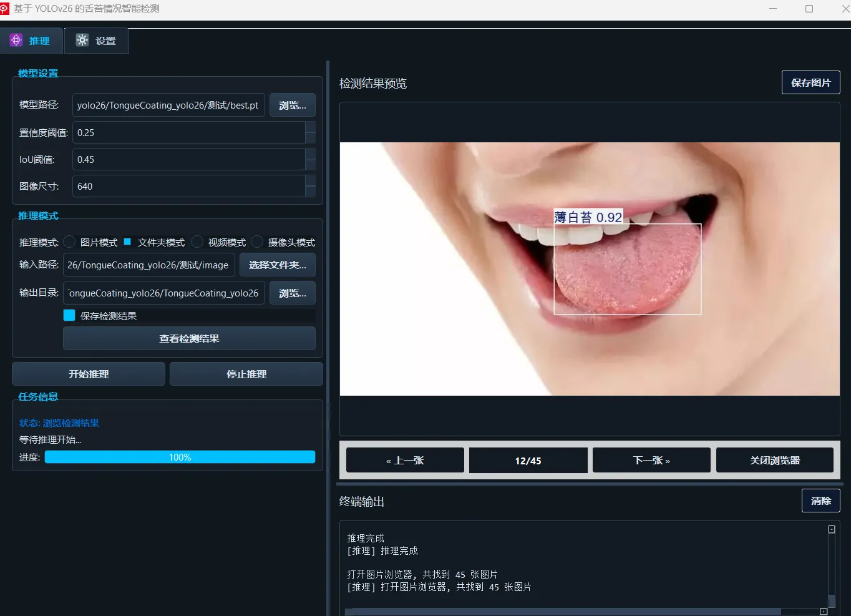851x616 pixels.
Task: Click the terminal horizontal scroll-right arrow
Action: (824, 612)
